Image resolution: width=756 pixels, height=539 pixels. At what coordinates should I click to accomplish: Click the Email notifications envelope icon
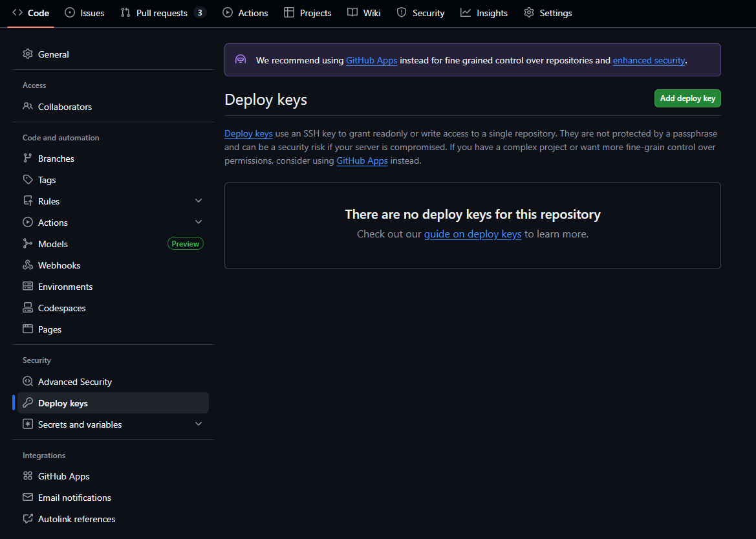tap(28, 498)
